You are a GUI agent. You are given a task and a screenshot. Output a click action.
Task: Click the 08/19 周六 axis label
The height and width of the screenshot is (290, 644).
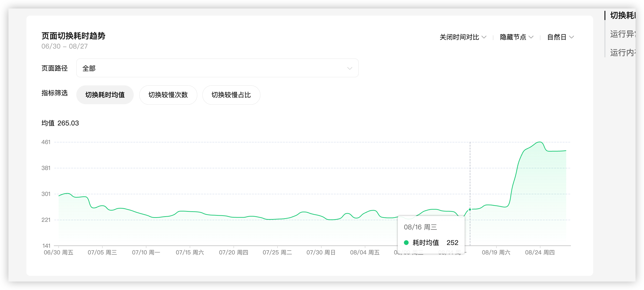coord(496,253)
